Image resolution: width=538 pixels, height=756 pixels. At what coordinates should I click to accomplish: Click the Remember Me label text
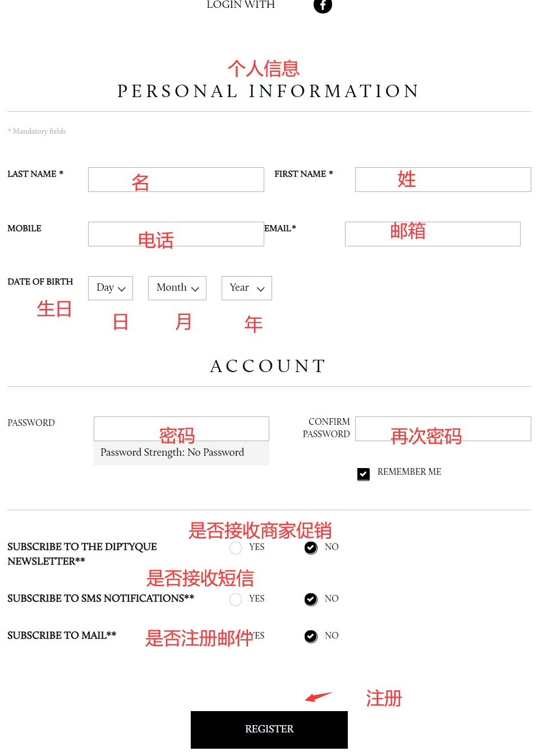(x=409, y=472)
